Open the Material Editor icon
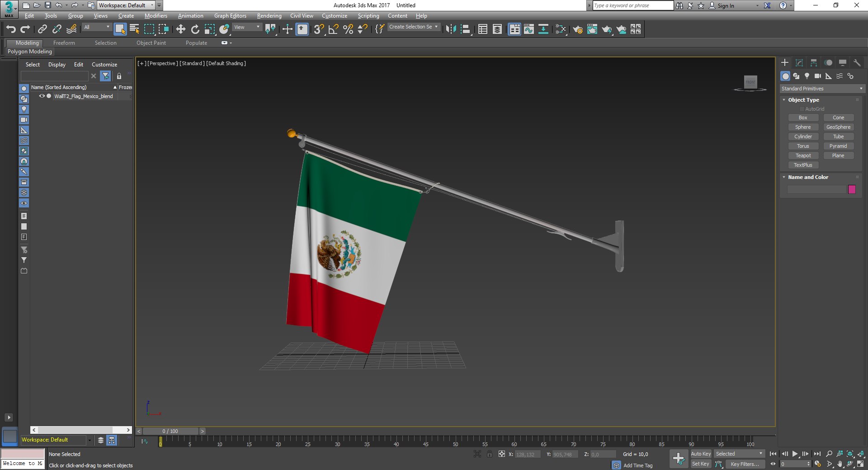Image resolution: width=868 pixels, height=470 pixels. 561,29
